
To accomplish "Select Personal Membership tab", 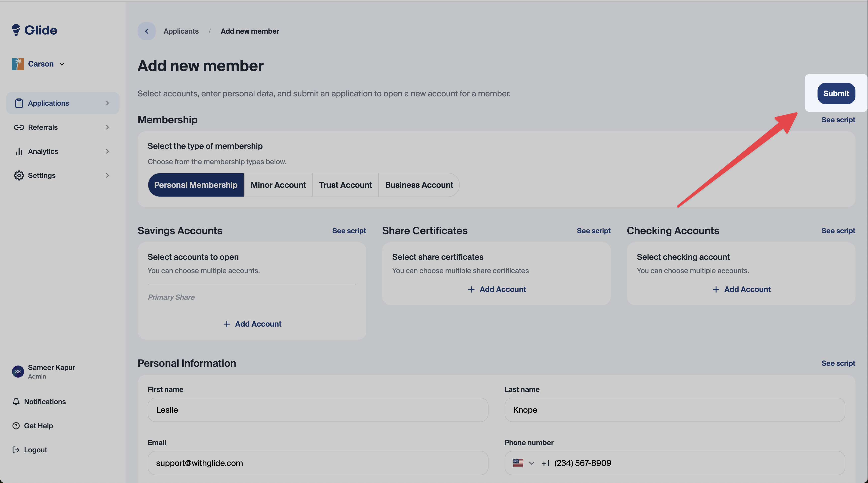I will 195,185.
